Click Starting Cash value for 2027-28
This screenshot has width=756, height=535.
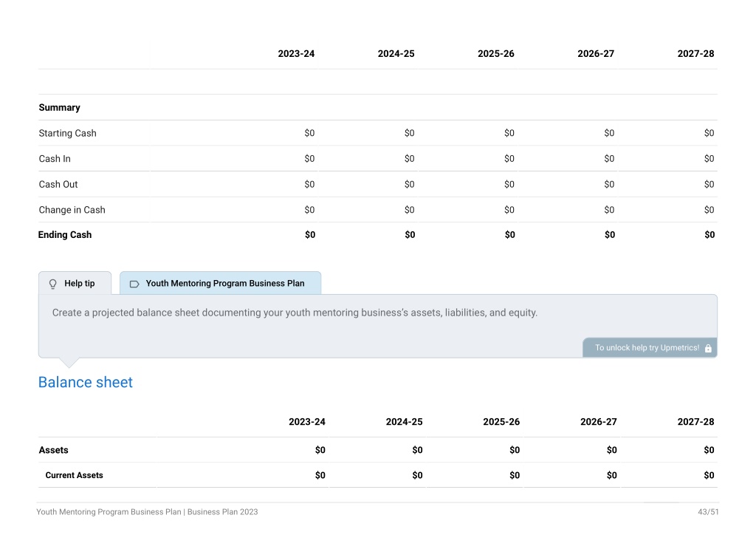pos(709,133)
